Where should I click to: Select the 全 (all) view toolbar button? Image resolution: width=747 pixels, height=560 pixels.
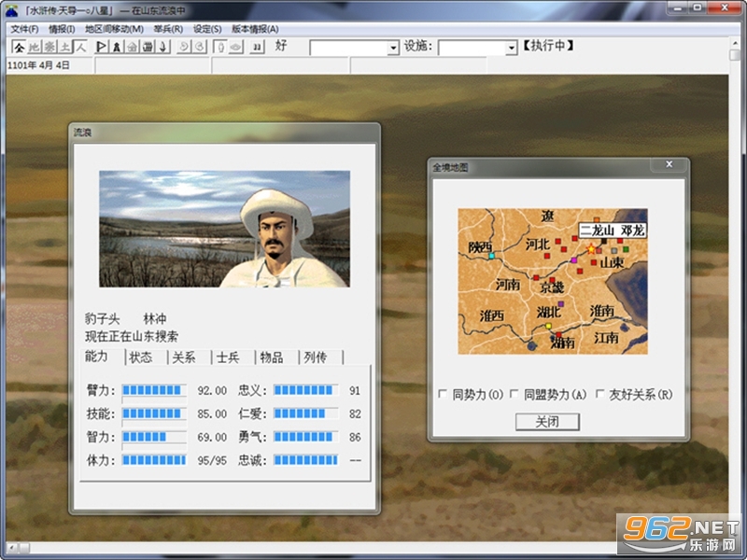pos(19,47)
